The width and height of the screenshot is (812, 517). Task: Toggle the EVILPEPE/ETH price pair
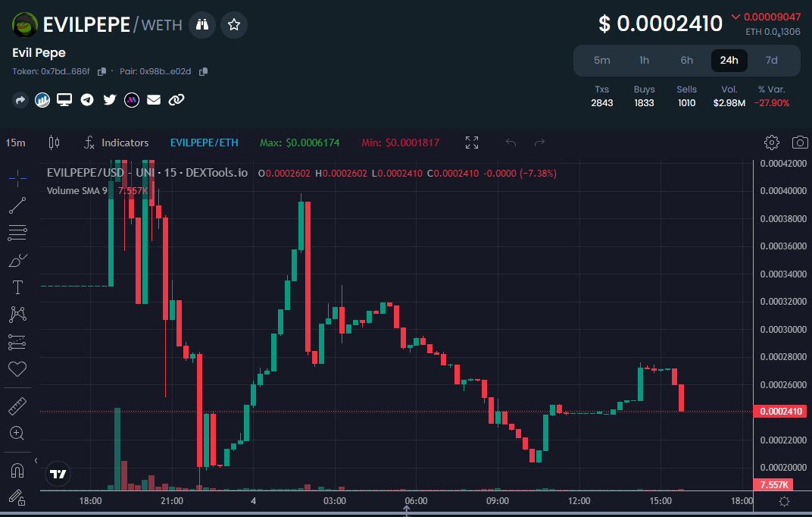pyautogui.click(x=204, y=143)
